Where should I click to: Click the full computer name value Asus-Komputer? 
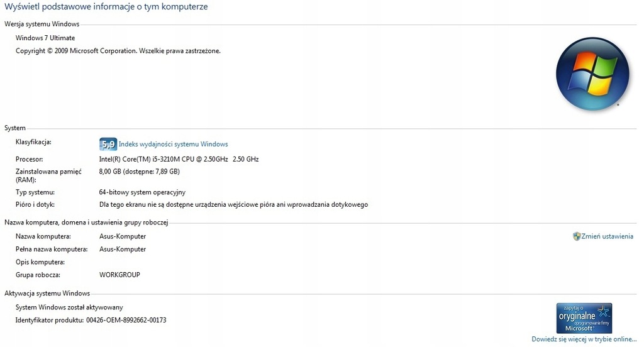[123, 250]
